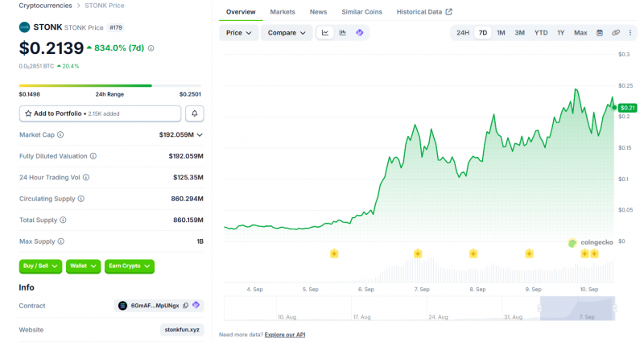
Task: Click the navigator selected range window
Action: [x=577, y=308]
